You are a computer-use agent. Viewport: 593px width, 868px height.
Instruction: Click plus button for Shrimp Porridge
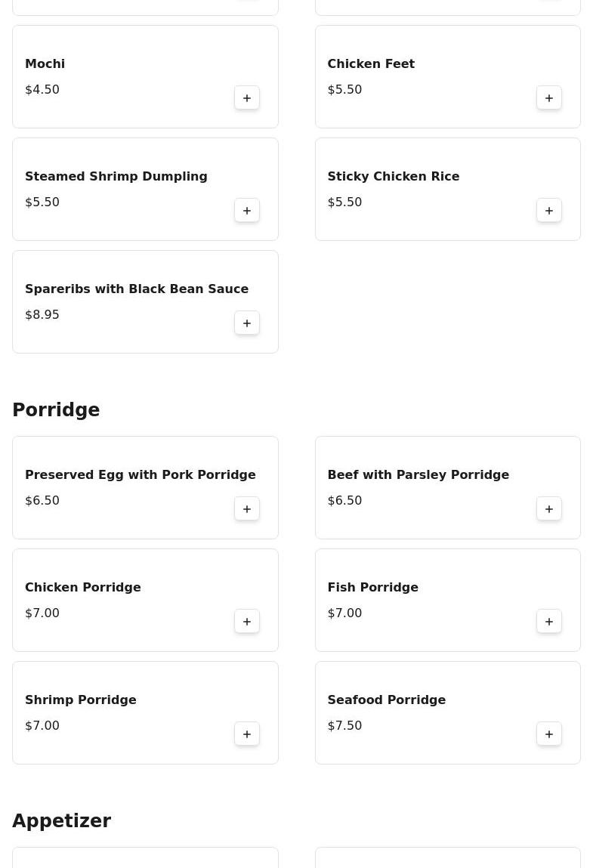click(x=247, y=734)
